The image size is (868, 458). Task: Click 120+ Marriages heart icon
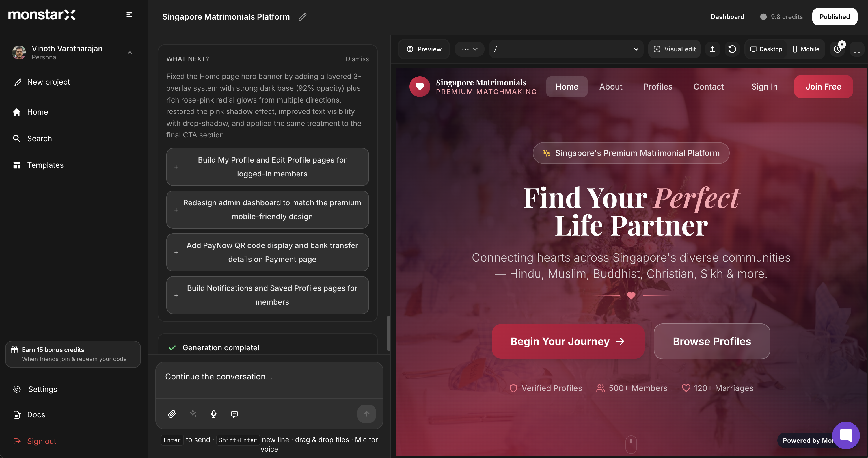(686, 388)
